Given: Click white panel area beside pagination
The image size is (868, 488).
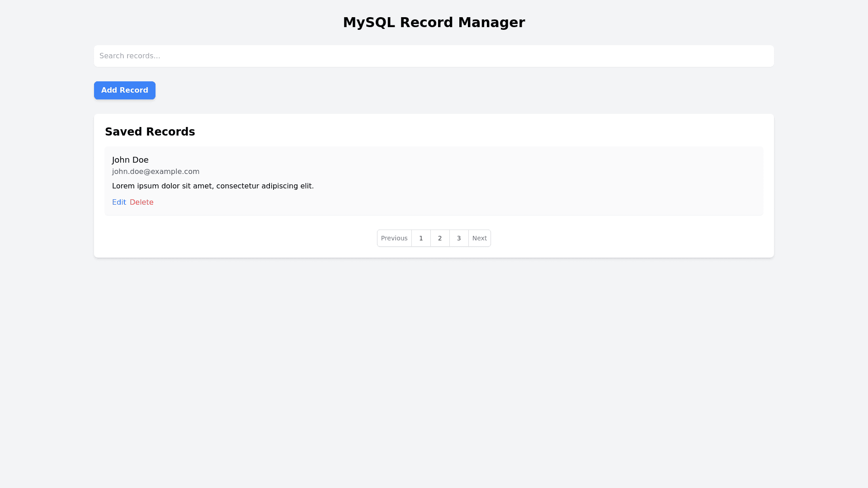Looking at the screenshot, I should pos(633,238).
